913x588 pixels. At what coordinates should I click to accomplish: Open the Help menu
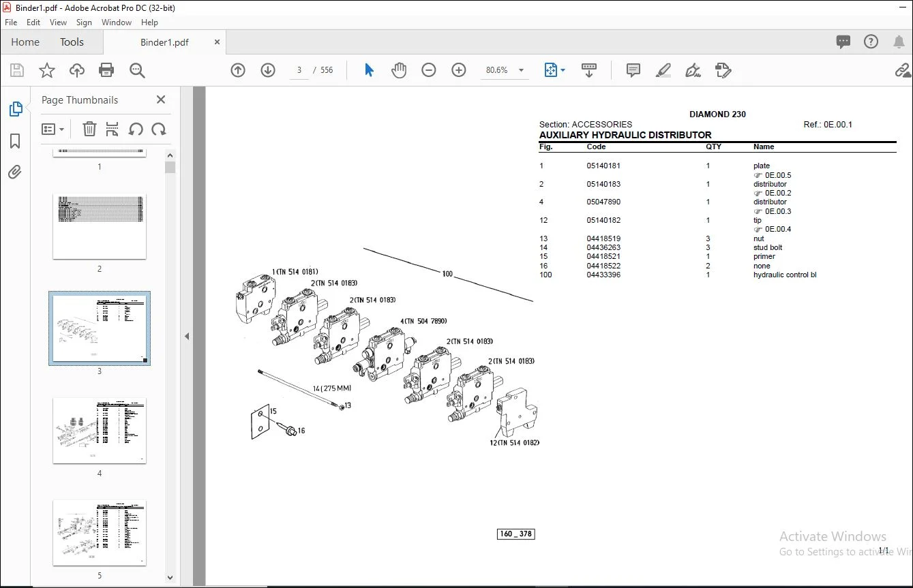click(x=149, y=22)
